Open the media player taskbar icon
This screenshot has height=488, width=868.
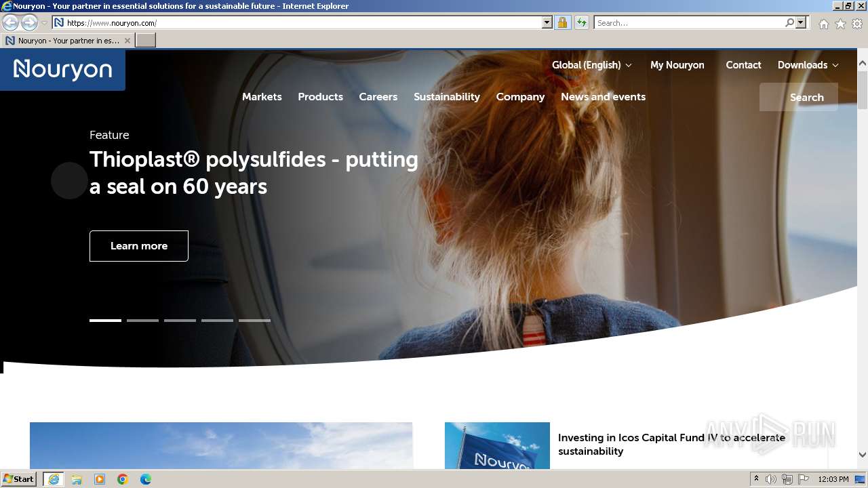coord(100,479)
